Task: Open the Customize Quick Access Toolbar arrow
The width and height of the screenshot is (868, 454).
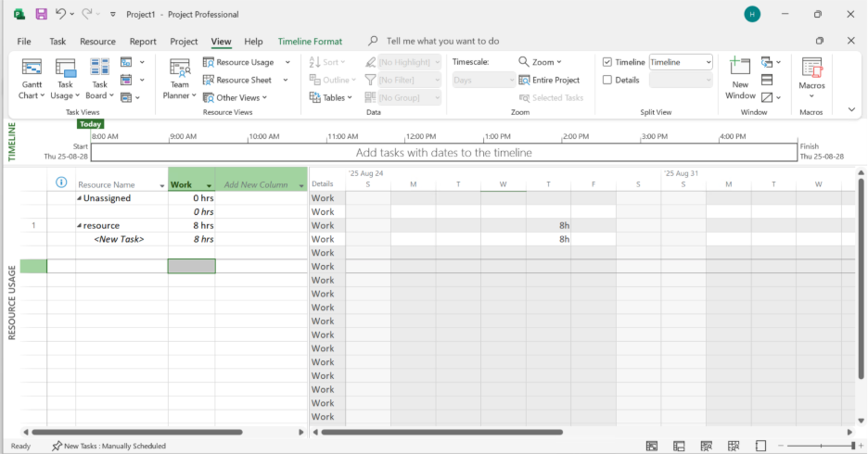Action: tap(113, 15)
